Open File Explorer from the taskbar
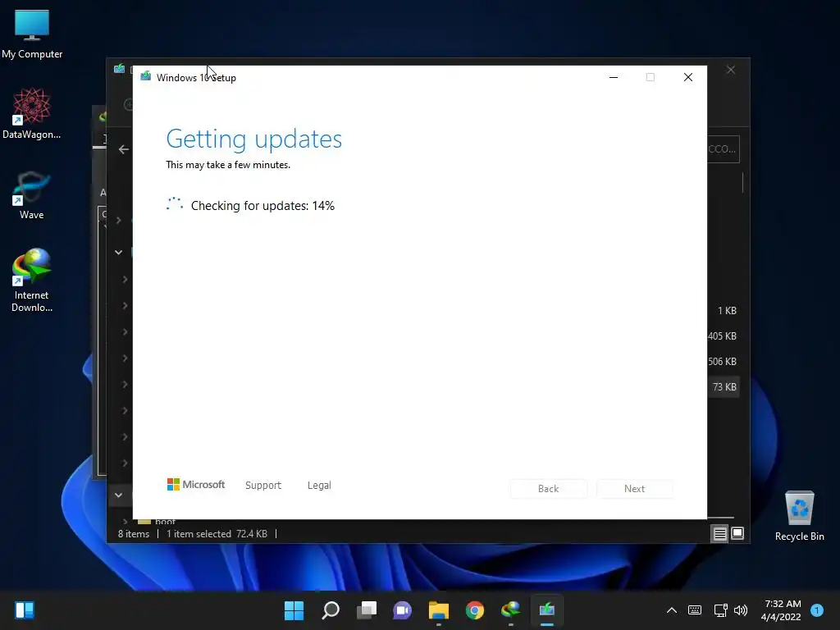 click(438, 610)
